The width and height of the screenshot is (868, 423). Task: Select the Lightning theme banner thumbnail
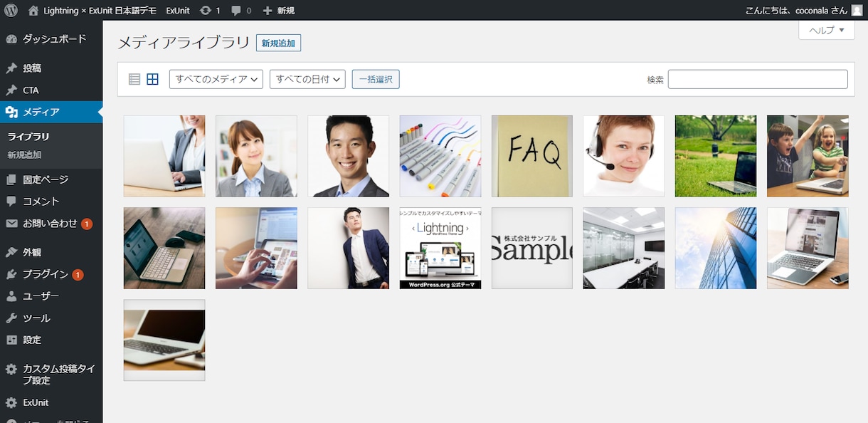[x=440, y=248]
